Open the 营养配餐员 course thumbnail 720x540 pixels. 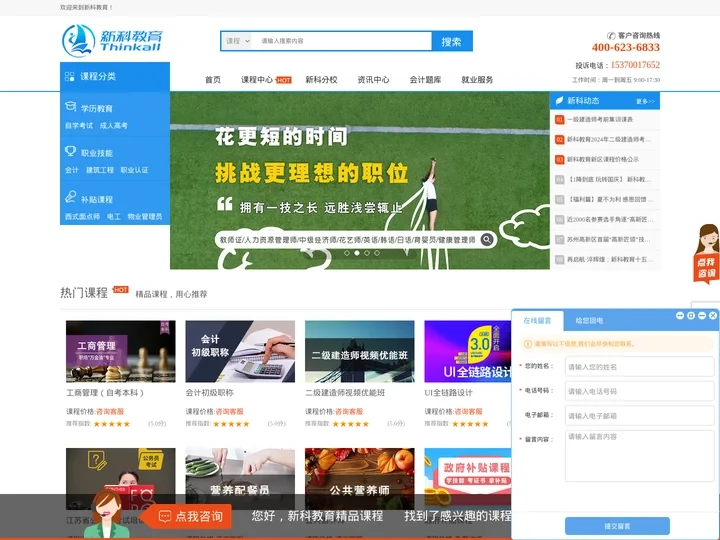click(x=240, y=478)
